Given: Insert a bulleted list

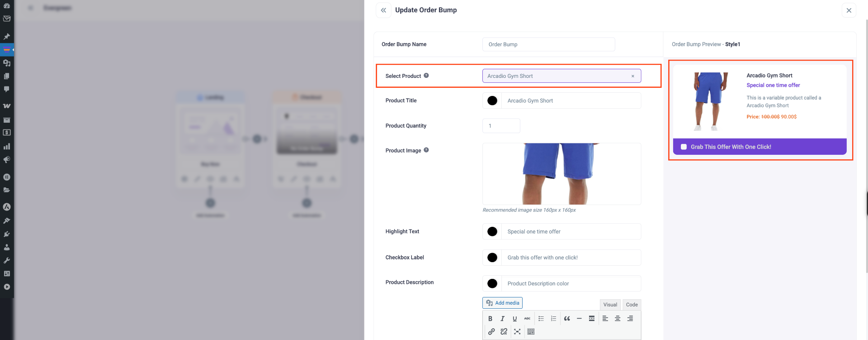Looking at the screenshot, I should tap(541, 319).
